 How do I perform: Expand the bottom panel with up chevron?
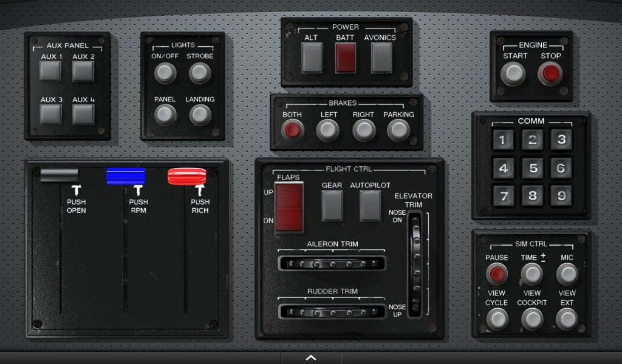pos(311,357)
